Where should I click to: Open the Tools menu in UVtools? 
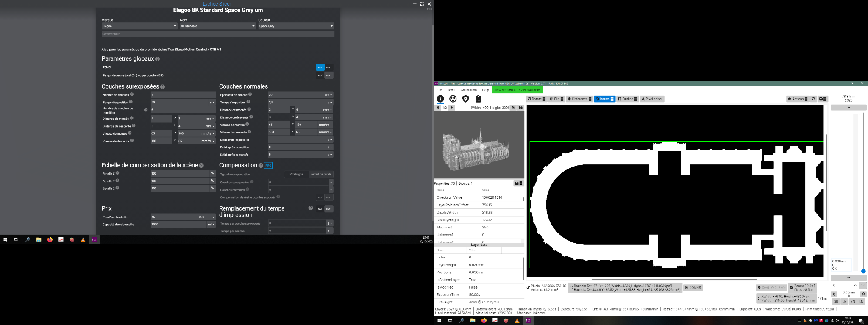click(x=451, y=90)
